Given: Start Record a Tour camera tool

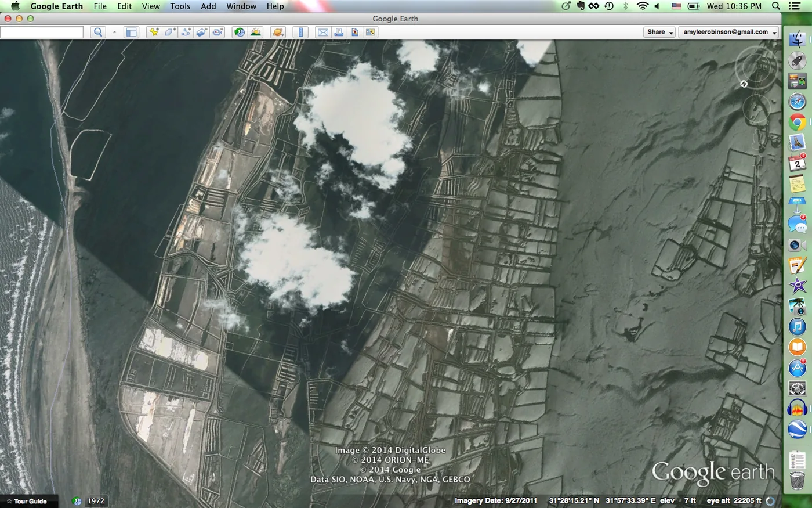Looking at the screenshot, I should click(x=217, y=32).
